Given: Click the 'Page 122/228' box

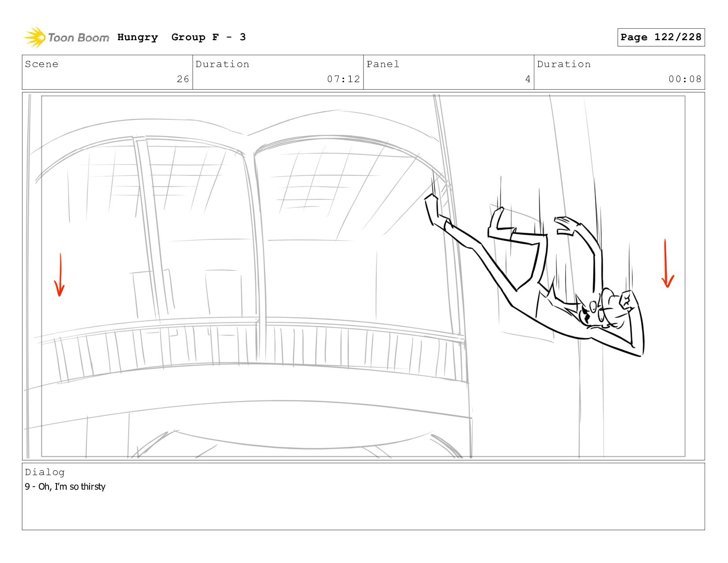Looking at the screenshot, I should 661,37.
